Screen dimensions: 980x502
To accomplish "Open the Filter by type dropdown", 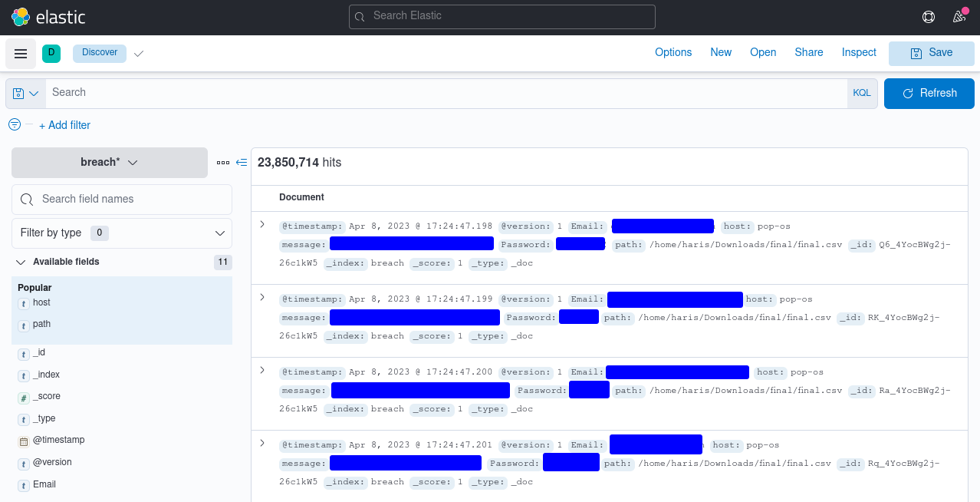I will [122, 233].
